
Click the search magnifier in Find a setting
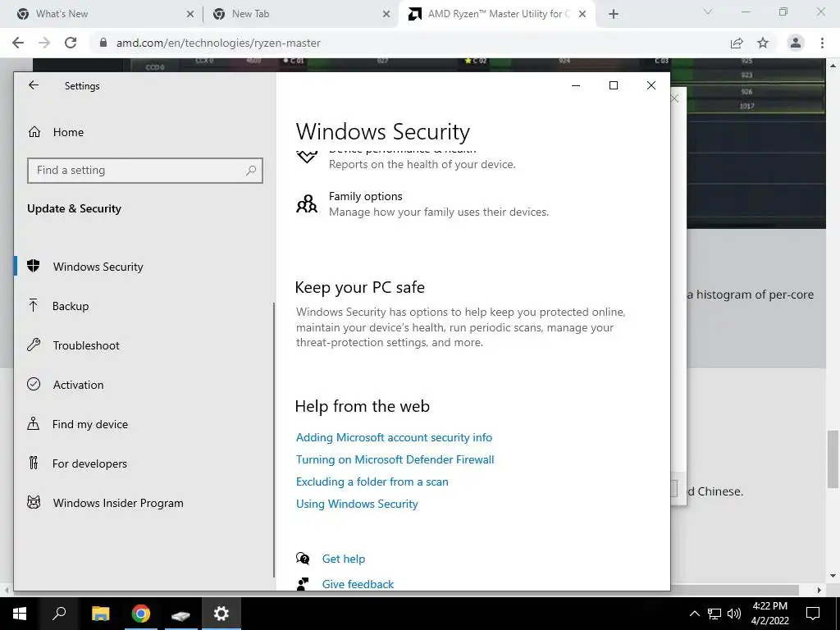point(251,171)
